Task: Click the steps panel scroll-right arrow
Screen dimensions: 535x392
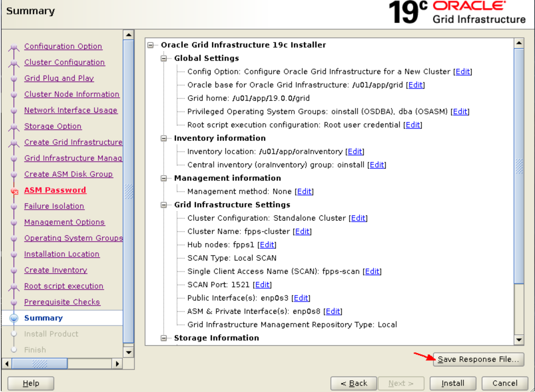Action: (118, 364)
